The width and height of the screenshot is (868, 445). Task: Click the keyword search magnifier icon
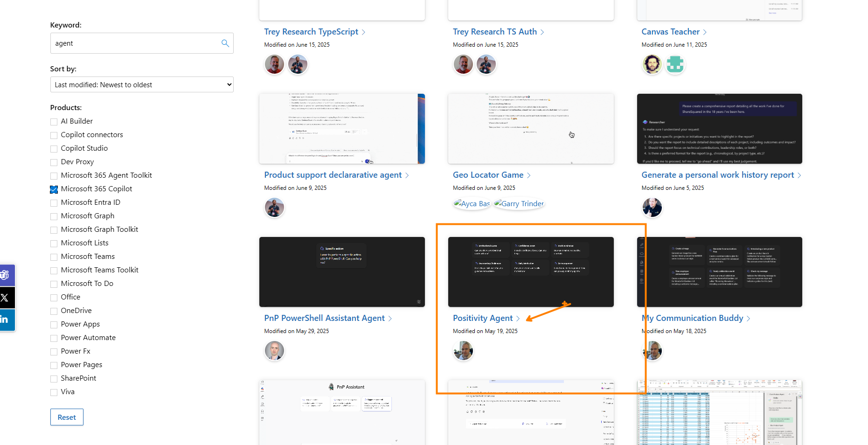(x=225, y=43)
